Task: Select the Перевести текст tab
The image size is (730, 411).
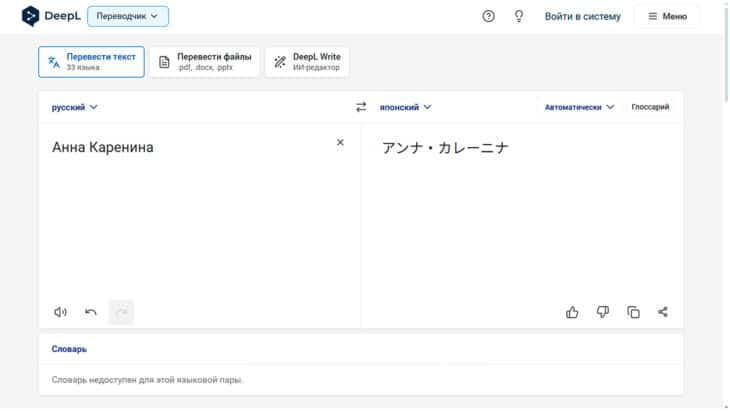Action: (x=92, y=62)
